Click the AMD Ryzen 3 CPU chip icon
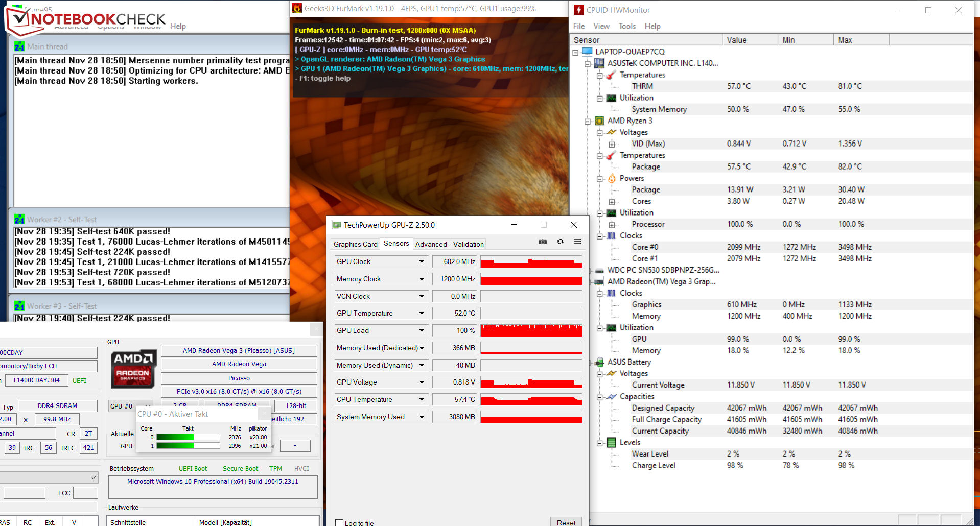The image size is (980, 526). click(x=599, y=121)
